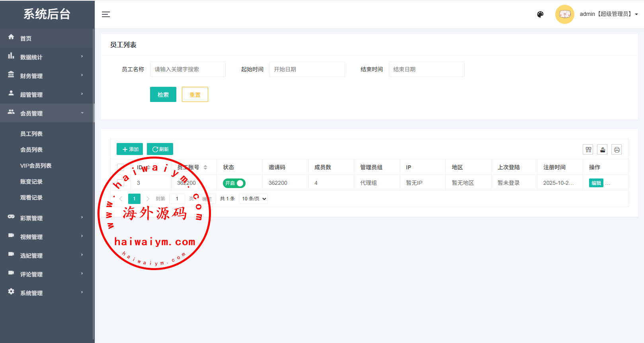644x343 pixels.
Task: Click the 重置 reset button
Action: coord(195,94)
